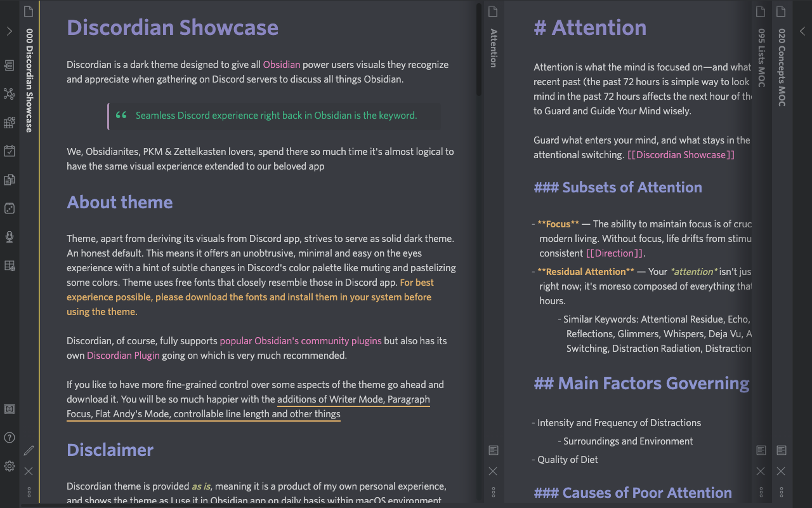
Task: Click the italic 'as is' text
Action: (x=201, y=486)
